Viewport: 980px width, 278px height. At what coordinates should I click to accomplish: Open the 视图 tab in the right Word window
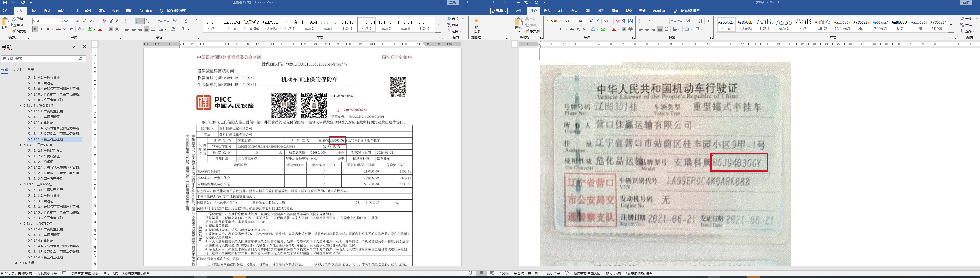[x=629, y=11]
